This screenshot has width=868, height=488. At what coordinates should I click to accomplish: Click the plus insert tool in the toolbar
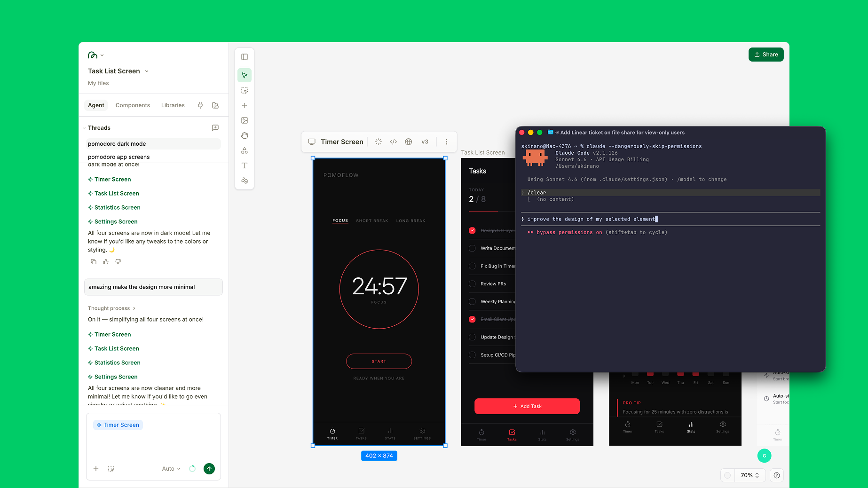pyautogui.click(x=245, y=105)
